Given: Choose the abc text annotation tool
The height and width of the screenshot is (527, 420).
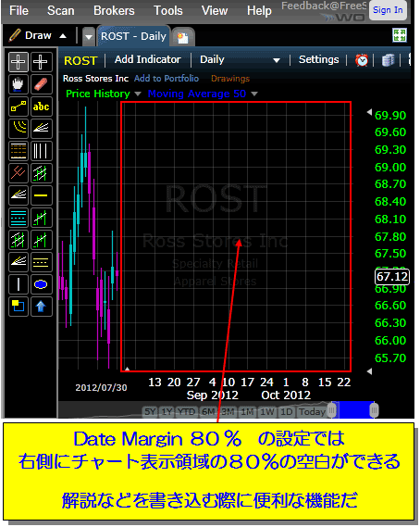Looking at the screenshot, I should 42,107.
